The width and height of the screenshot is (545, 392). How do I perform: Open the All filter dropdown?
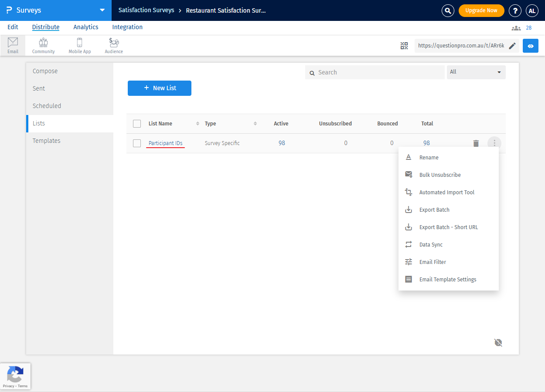[476, 72]
